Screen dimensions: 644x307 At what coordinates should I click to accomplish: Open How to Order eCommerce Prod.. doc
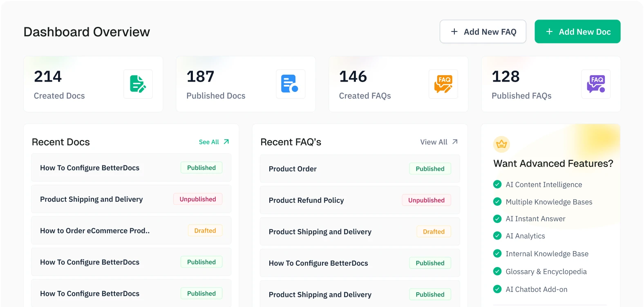pyautogui.click(x=131, y=231)
